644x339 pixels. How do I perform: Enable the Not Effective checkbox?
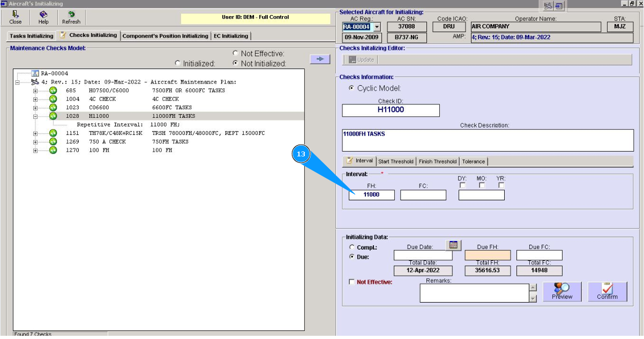(351, 282)
